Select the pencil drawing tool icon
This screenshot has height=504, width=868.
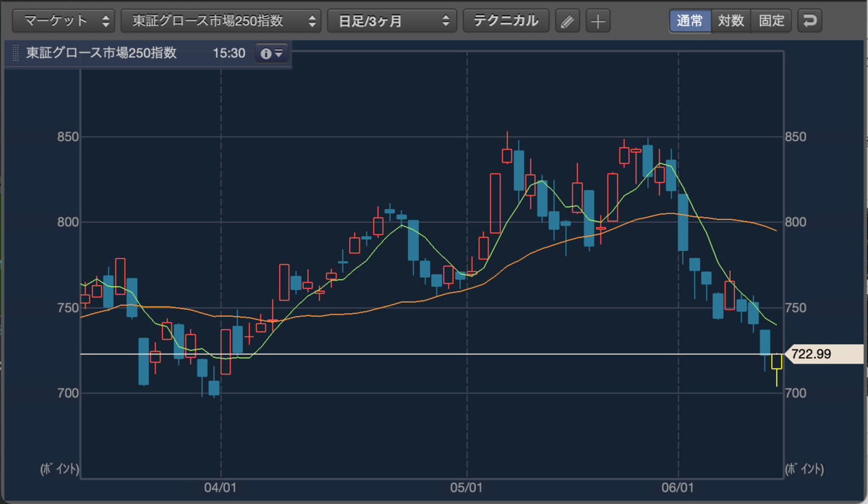568,21
